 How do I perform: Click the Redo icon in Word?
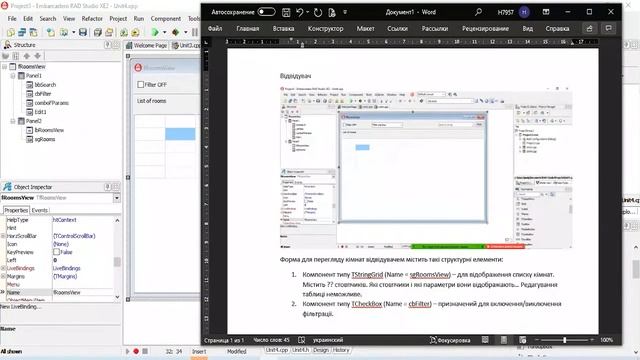point(318,12)
